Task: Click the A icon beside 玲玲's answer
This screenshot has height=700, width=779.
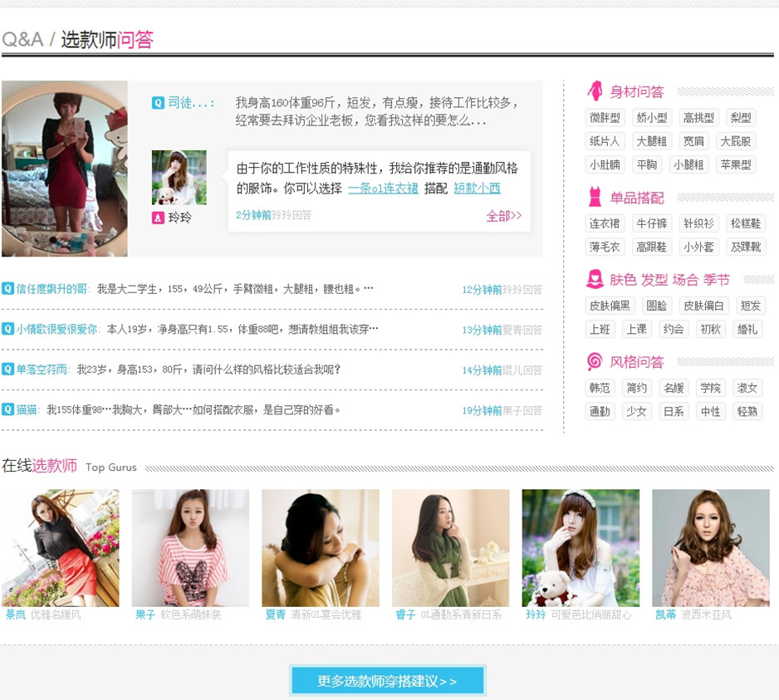Action: (158, 218)
